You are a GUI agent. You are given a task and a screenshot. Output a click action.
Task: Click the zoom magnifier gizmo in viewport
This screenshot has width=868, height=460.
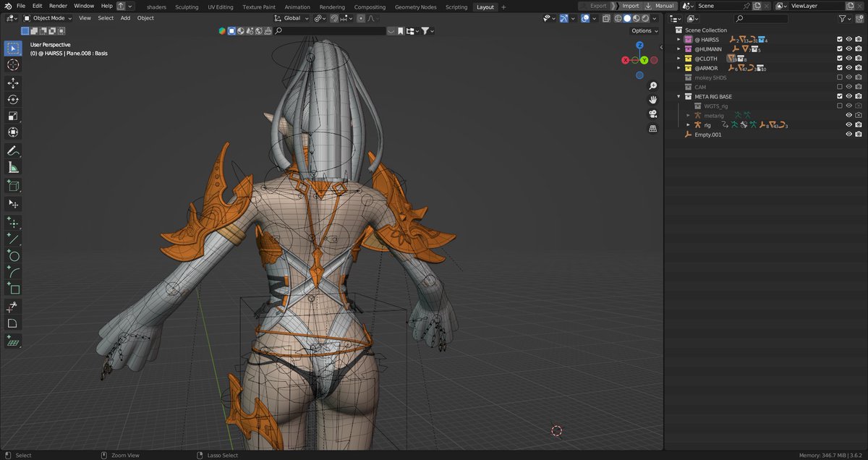click(652, 85)
